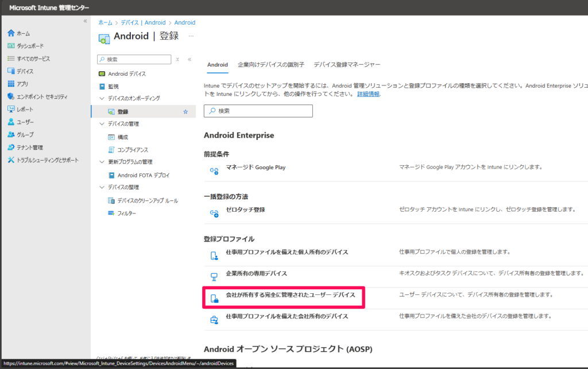Open アプリ grid icon in sidebar
Viewport: 588px width, 369px height.
[11, 84]
